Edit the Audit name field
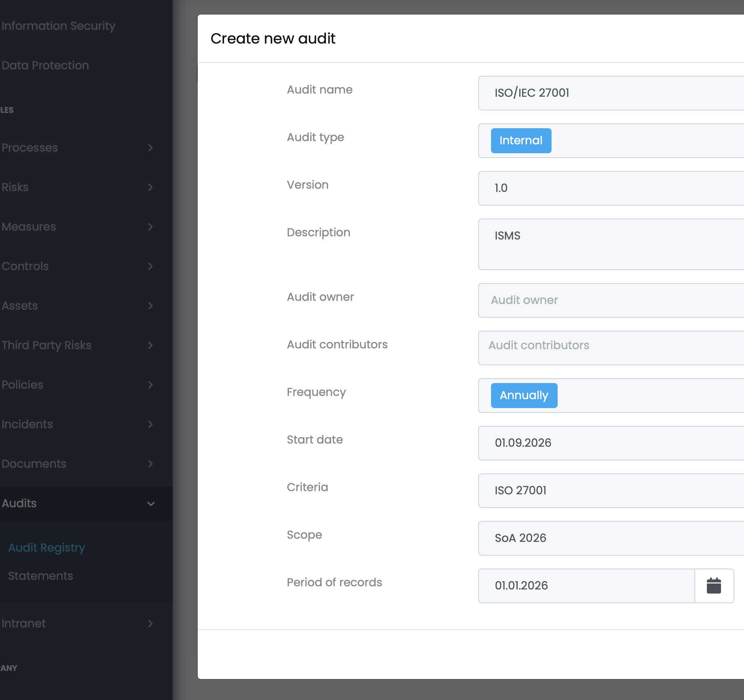The image size is (744, 700). point(611,93)
